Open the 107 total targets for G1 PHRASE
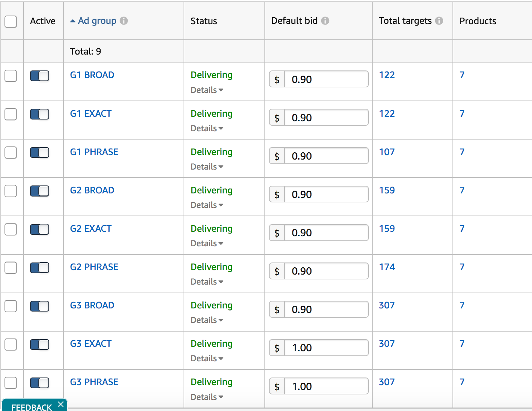The width and height of the screenshot is (532, 411). (387, 152)
